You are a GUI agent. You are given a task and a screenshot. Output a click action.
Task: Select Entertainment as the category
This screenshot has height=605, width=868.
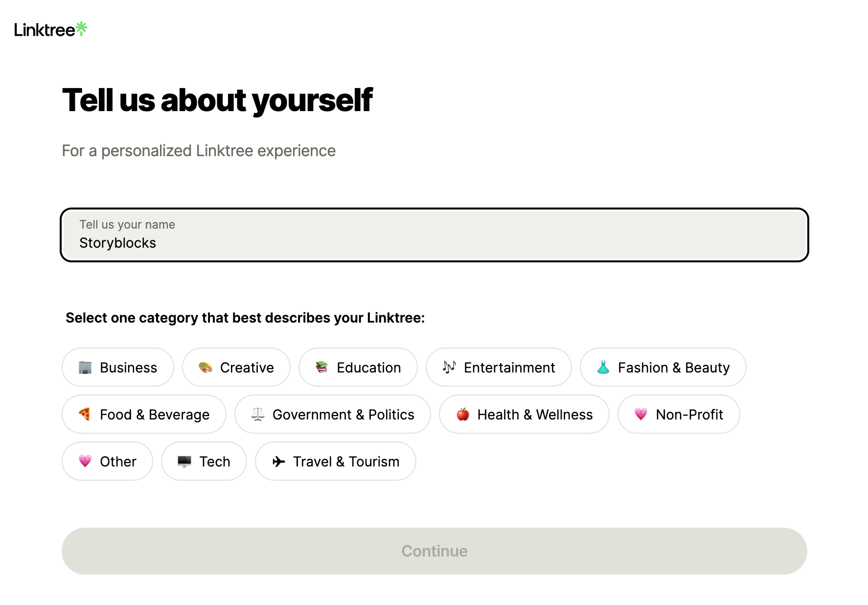click(499, 367)
